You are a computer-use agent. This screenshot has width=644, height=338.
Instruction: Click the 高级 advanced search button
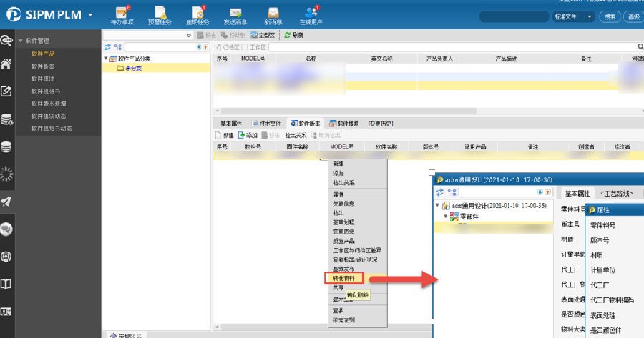[633, 16]
